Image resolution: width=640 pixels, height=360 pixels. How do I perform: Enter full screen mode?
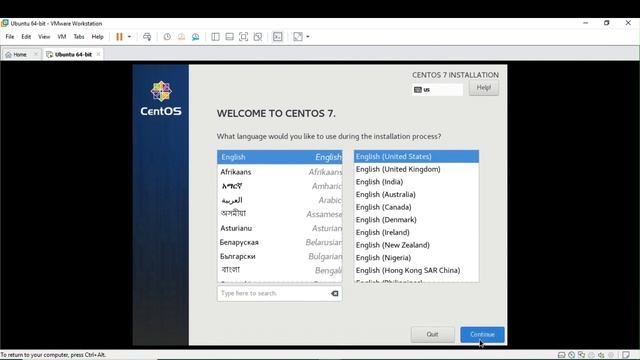coord(243,37)
